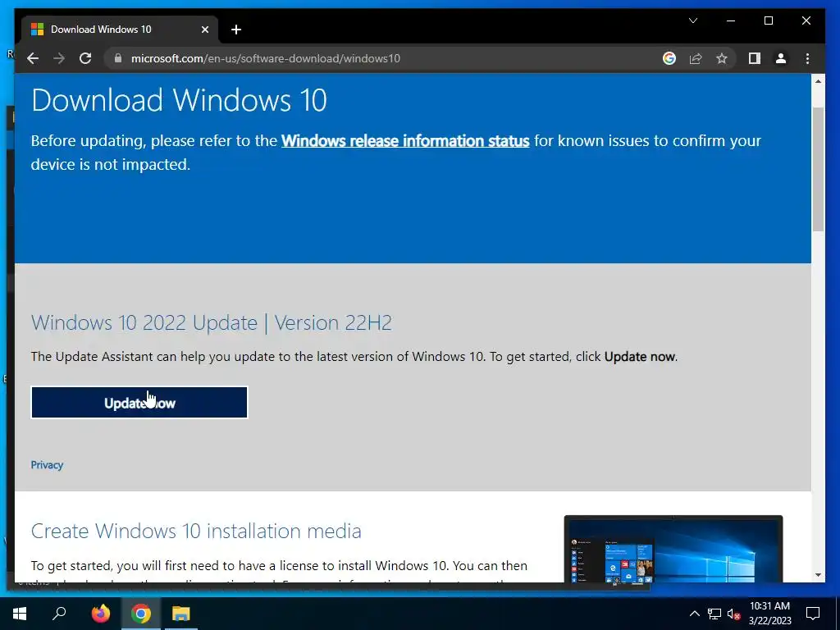The image size is (840, 630).
Task: Bookmark this page with the star
Action: (722, 58)
